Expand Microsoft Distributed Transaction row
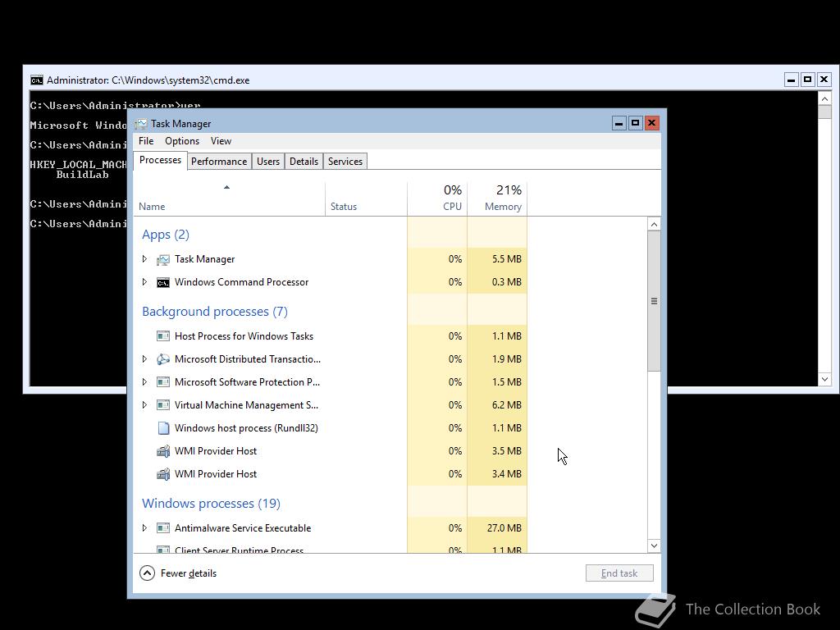 tap(144, 359)
